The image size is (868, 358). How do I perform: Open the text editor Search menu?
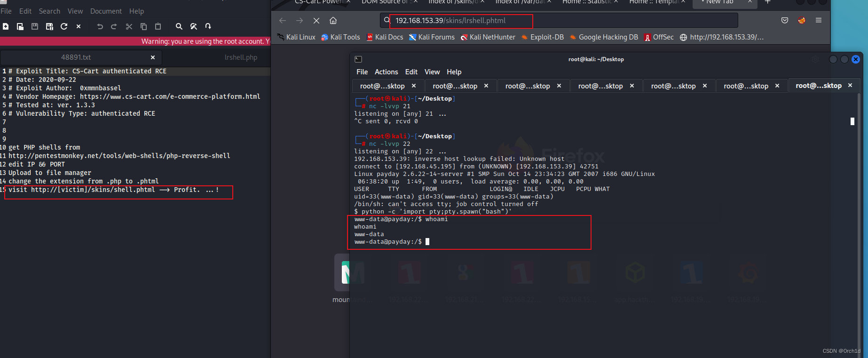[49, 11]
